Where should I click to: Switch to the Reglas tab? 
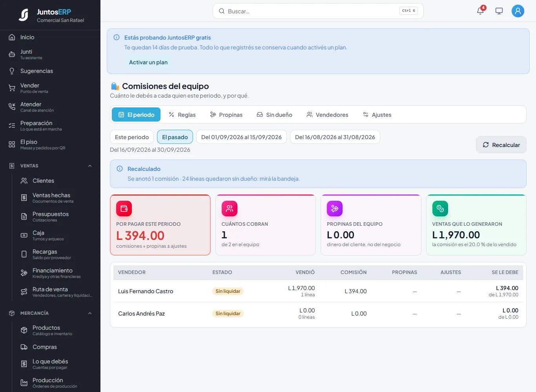(x=182, y=114)
